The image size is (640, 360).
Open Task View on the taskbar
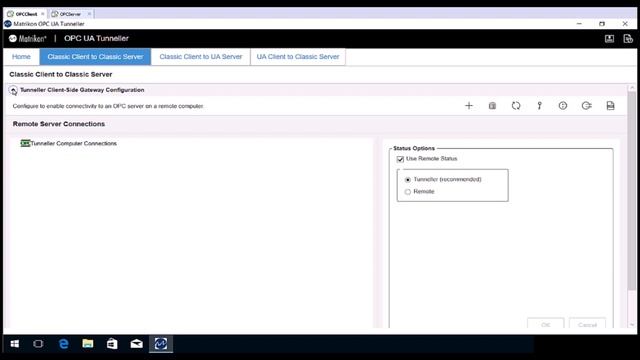38,344
